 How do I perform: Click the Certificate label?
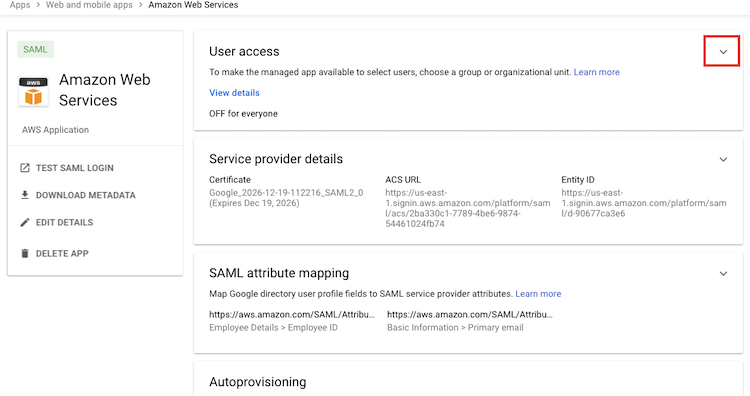tap(230, 180)
